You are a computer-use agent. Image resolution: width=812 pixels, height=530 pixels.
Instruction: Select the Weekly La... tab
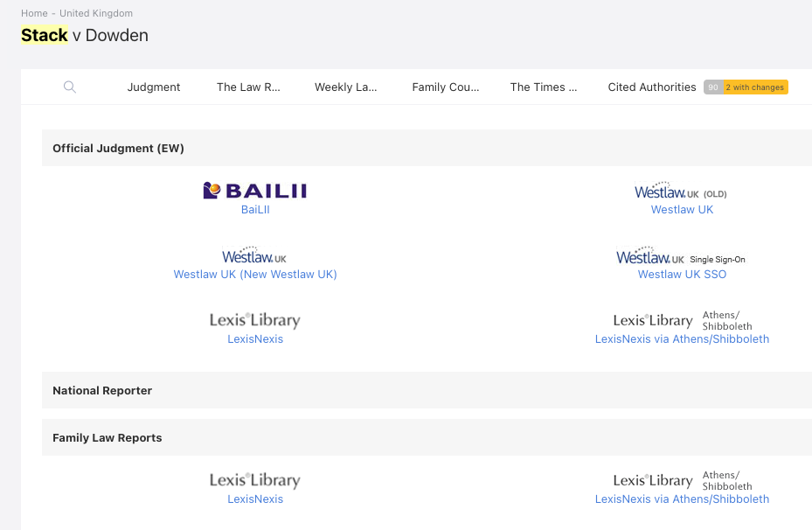click(x=345, y=87)
